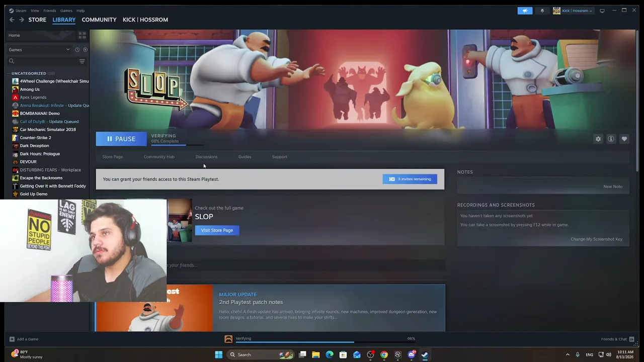Open the Help menu
Viewport: 644px width, 362px height.
(80, 11)
